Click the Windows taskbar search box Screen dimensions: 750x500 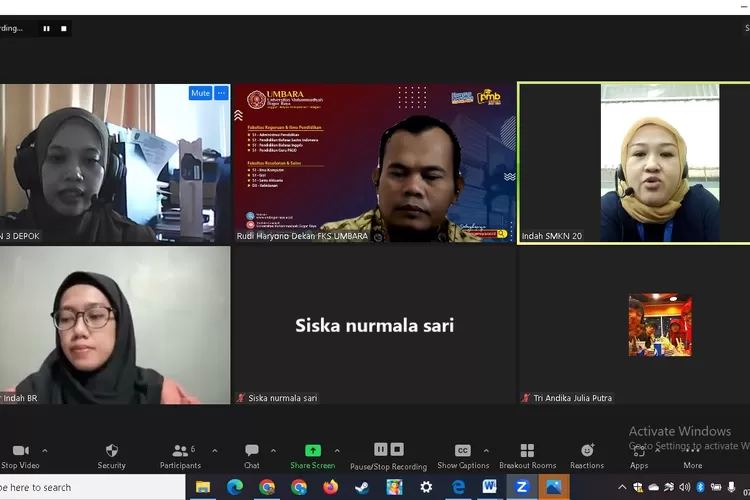pos(92,487)
